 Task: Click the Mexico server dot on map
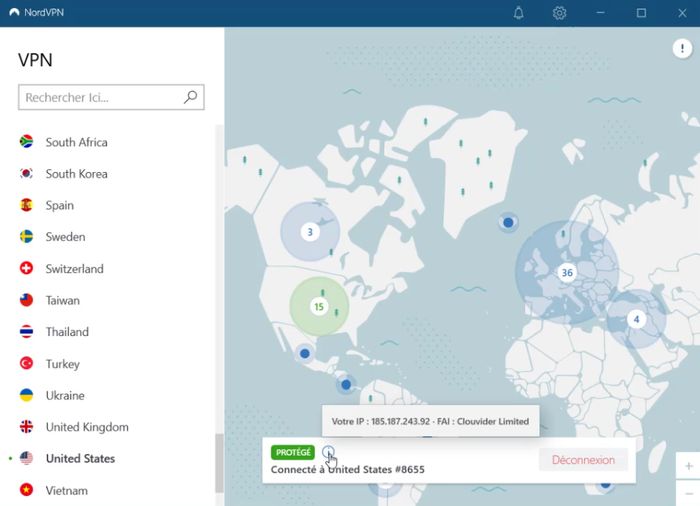point(305,354)
